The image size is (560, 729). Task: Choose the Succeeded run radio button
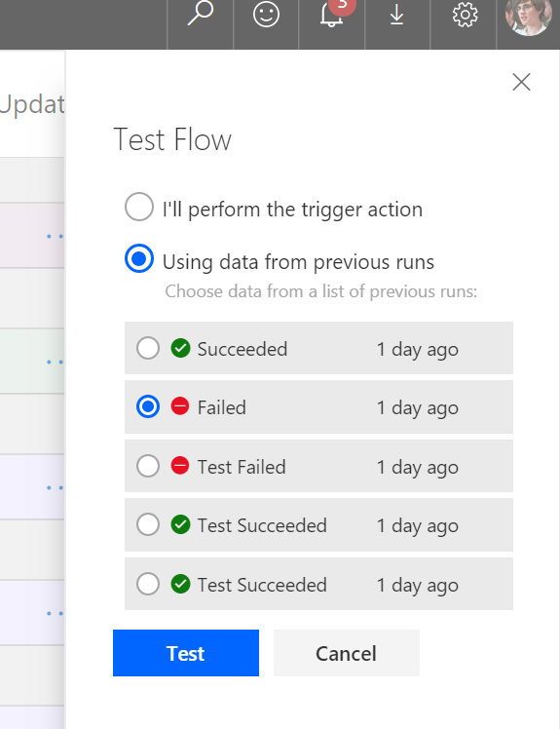point(148,348)
